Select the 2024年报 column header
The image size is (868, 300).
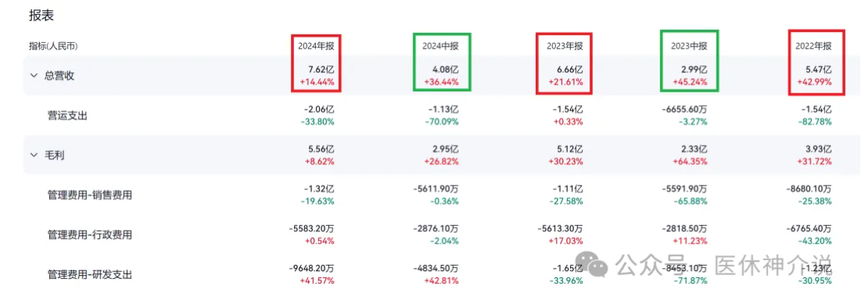pyautogui.click(x=316, y=47)
